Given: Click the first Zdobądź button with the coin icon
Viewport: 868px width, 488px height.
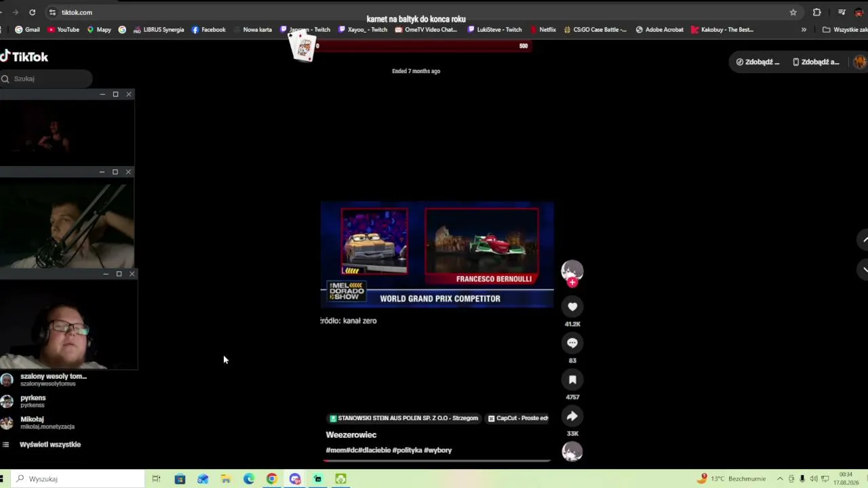Looking at the screenshot, I should point(758,62).
